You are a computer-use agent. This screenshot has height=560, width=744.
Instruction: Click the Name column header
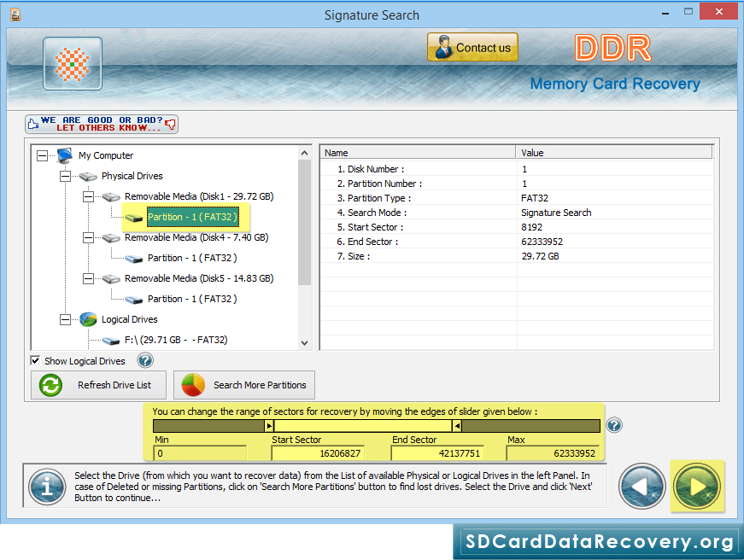click(x=418, y=152)
